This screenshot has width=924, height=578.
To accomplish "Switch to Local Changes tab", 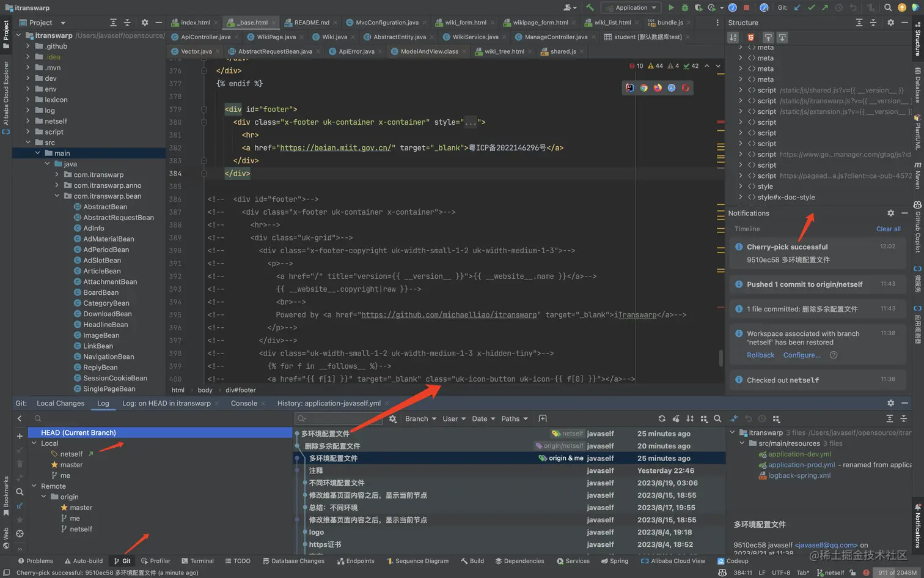I will click(61, 404).
